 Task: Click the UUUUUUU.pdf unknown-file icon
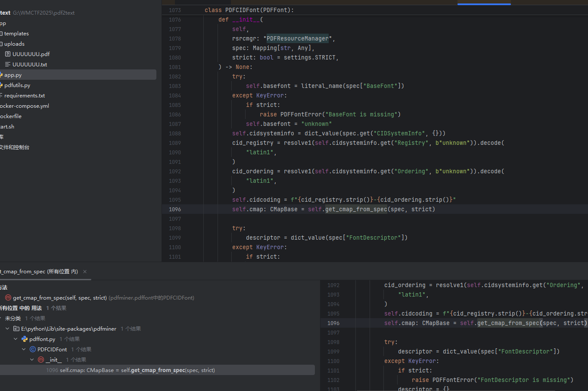pyautogui.click(x=8, y=54)
